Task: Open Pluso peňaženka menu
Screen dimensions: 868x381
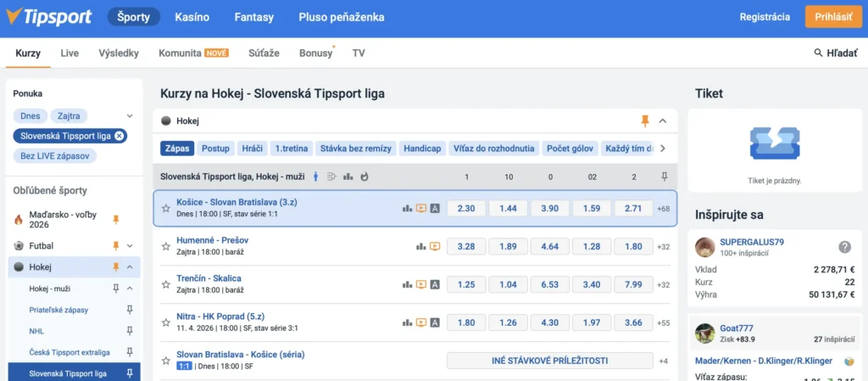Action: coord(342,17)
